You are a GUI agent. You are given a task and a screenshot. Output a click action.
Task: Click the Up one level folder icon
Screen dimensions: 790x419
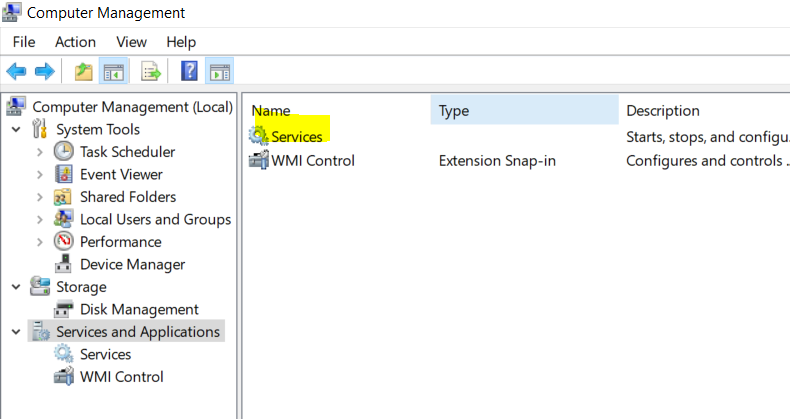click(84, 71)
